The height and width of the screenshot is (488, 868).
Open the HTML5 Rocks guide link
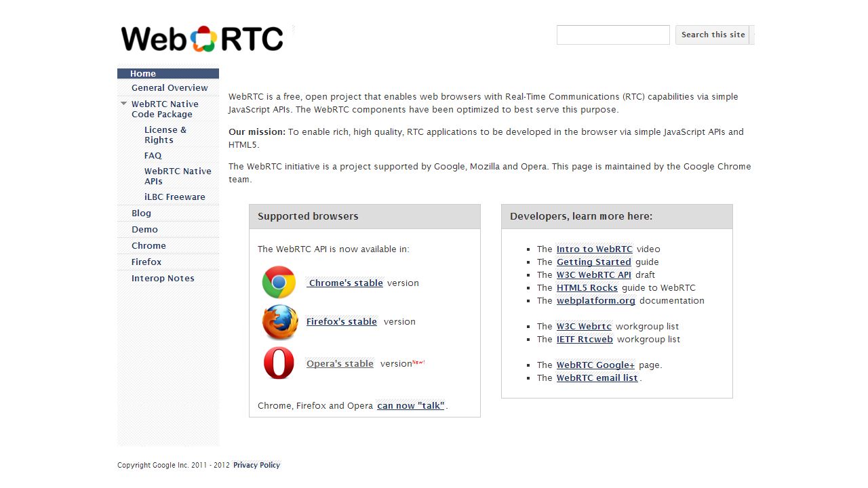(587, 288)
